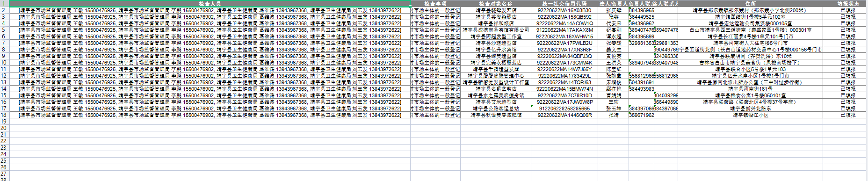Select row header number 22
The height and width of the screenshot is (181, 868).
(4, 141)
